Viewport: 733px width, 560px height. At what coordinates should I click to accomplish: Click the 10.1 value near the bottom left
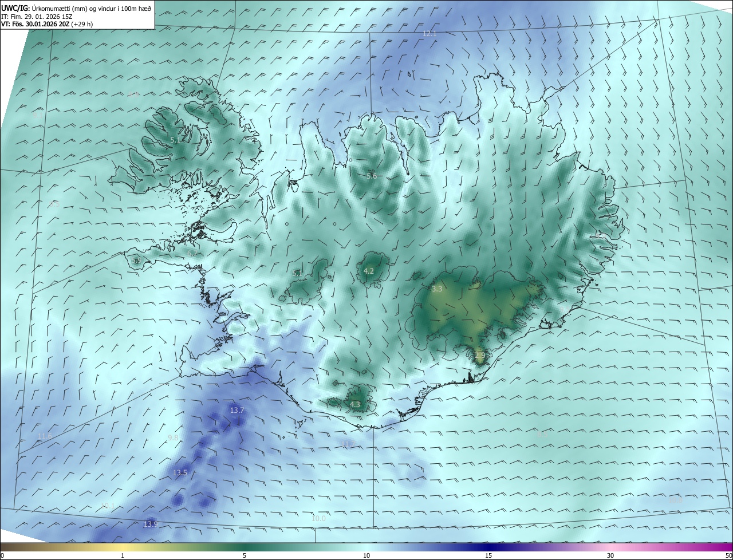pos(108,506)
